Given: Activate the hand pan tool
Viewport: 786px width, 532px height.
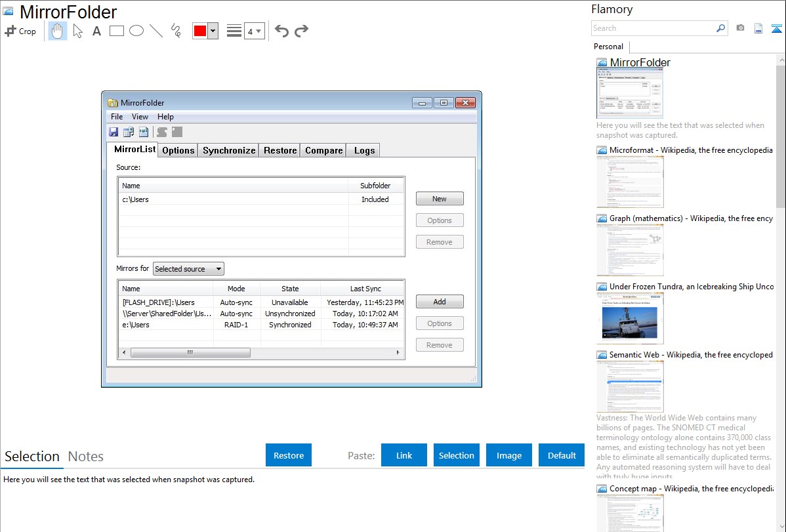Looking at the screenshot, I should [58, 31].
